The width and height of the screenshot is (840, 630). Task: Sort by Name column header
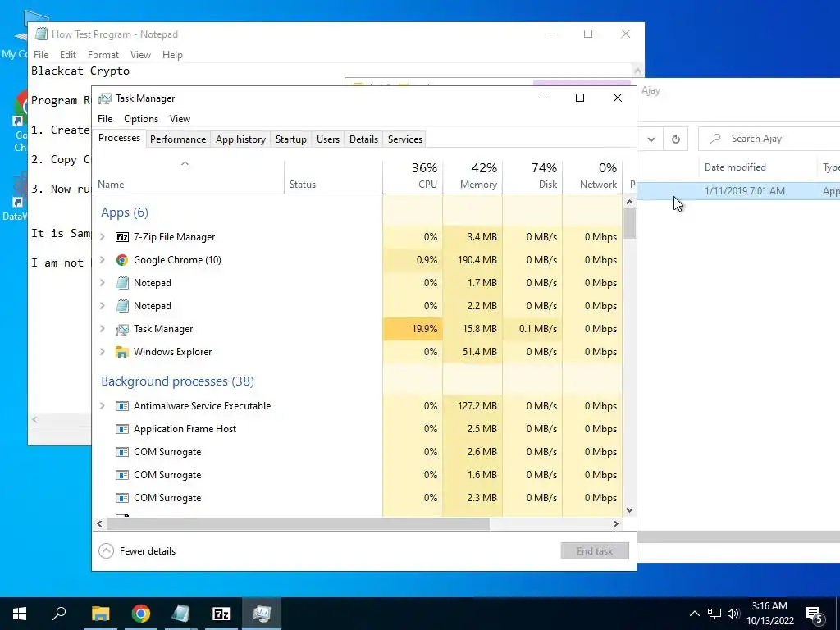(189, 176)
